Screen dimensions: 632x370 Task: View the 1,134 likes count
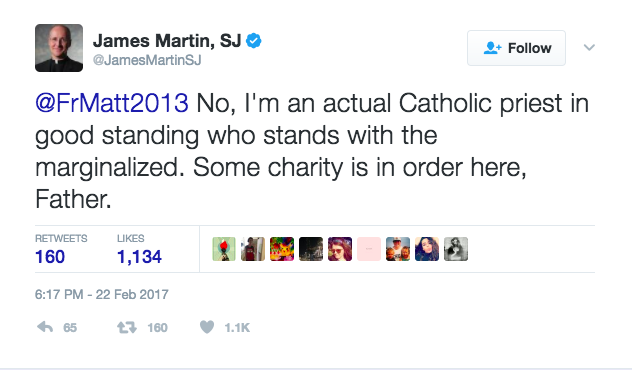tap(139, 257)
